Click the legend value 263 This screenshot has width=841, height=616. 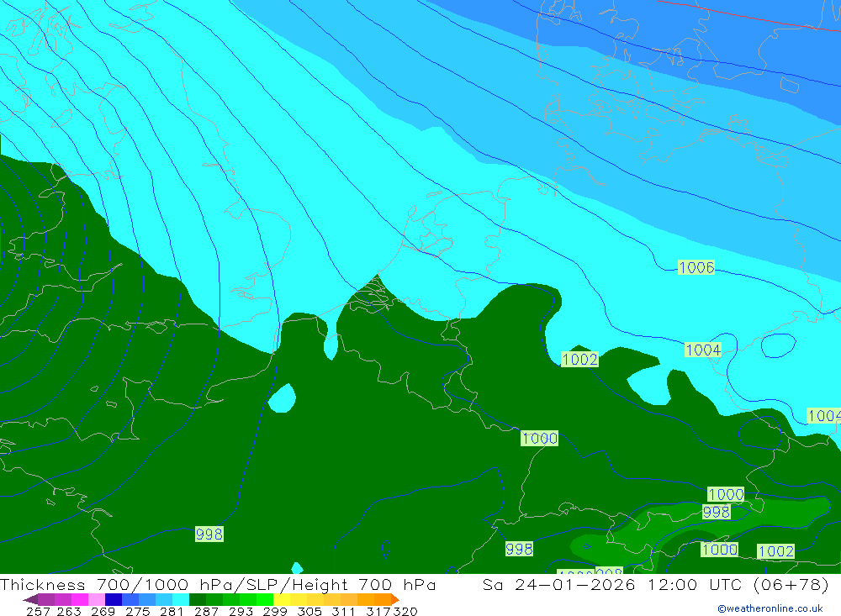coord(69,612)
